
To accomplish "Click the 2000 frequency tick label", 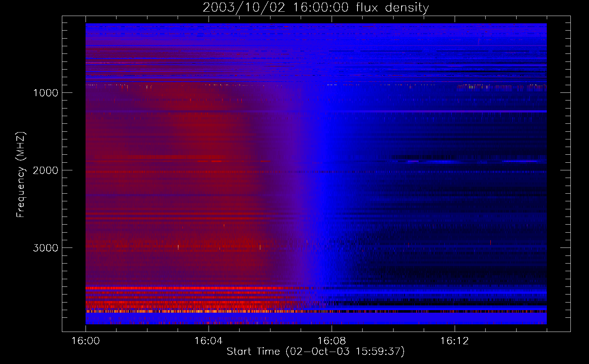I will (x=46, y=170).
